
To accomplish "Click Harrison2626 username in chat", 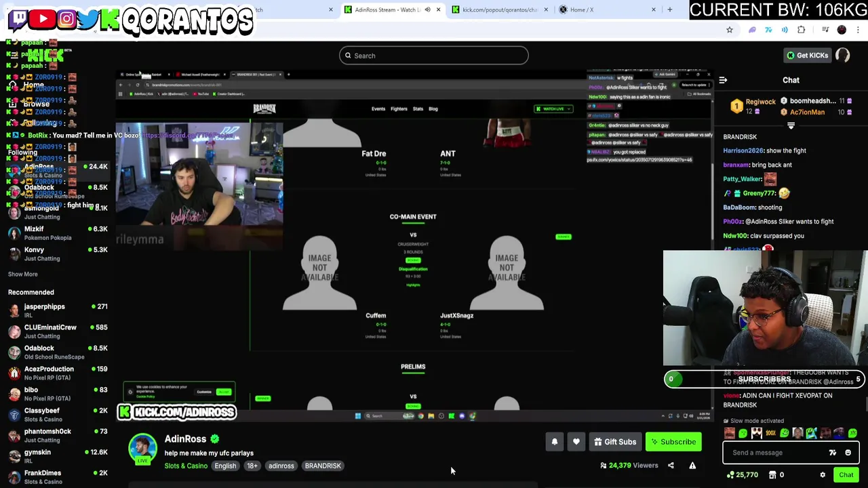I will coord(743,150).
